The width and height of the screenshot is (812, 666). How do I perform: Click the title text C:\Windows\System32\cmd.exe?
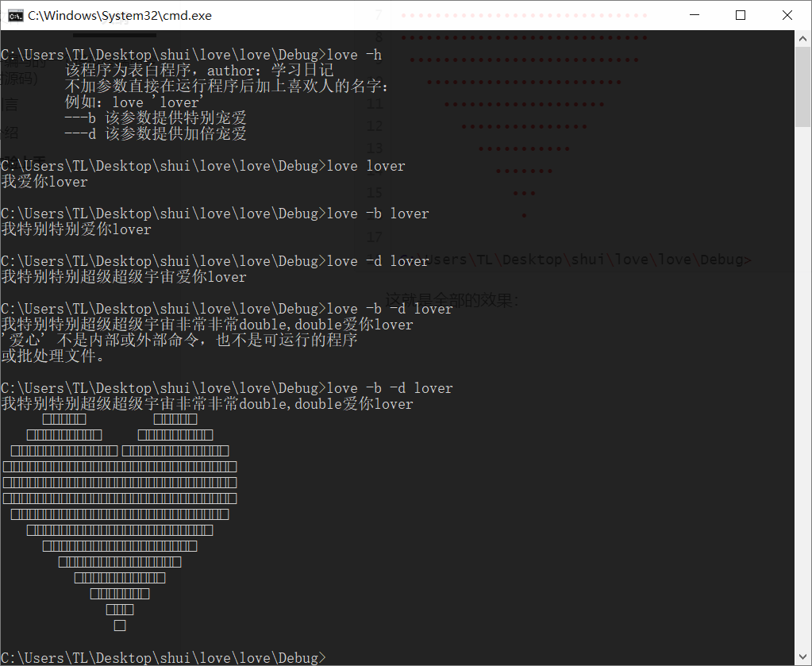(x=120, y=16)
